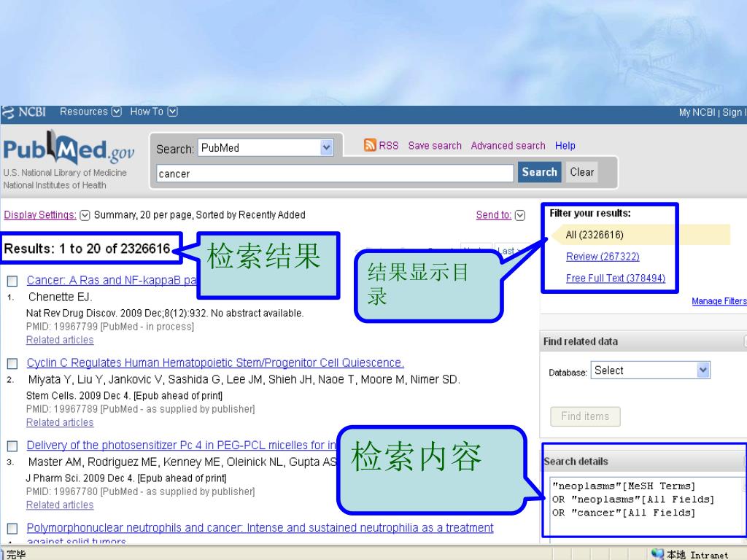Viewport: 747px width, 560px height.
Task: Click the PubMed.gov logo
Action: tap(69, 149)
